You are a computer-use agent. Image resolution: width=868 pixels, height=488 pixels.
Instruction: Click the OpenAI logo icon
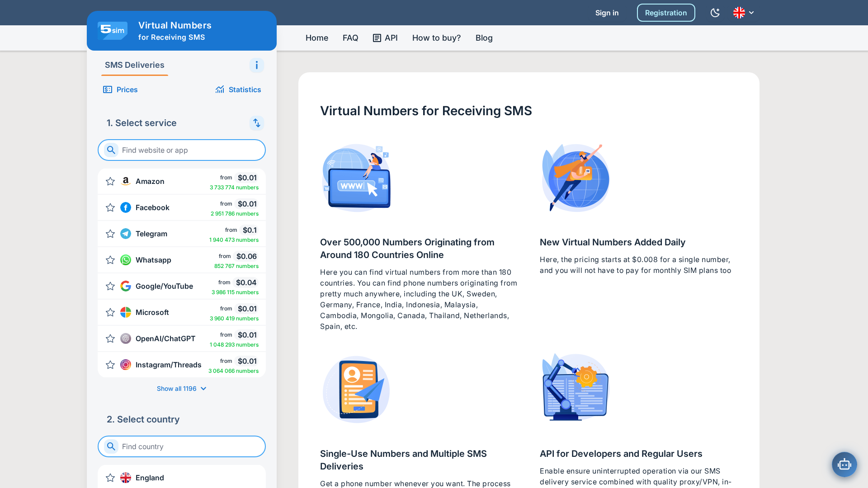pyautogui.click(x=126, y=338)
